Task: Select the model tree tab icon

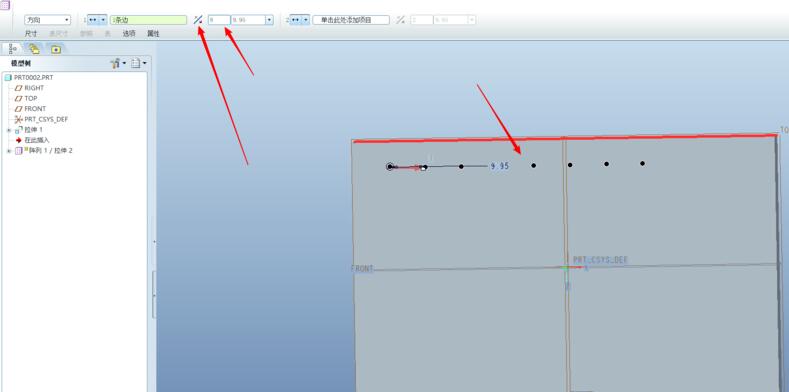Action: [12, 49]
